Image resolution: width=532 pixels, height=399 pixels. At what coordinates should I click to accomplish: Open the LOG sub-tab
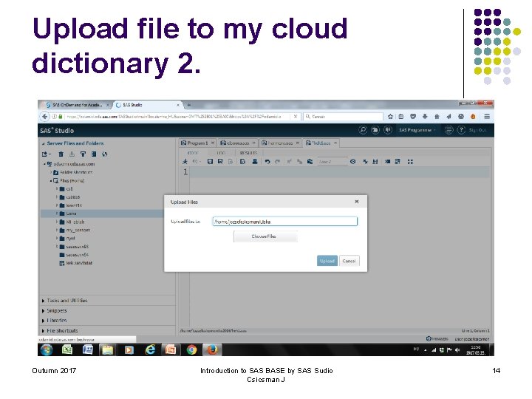pyautogui.click(x=221, y=153)
